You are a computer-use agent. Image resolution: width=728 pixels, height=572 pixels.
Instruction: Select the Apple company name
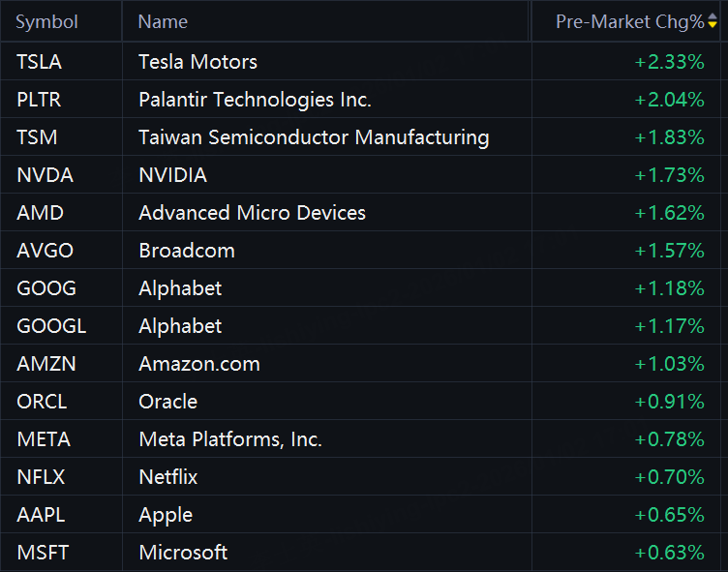pos(166,515)
